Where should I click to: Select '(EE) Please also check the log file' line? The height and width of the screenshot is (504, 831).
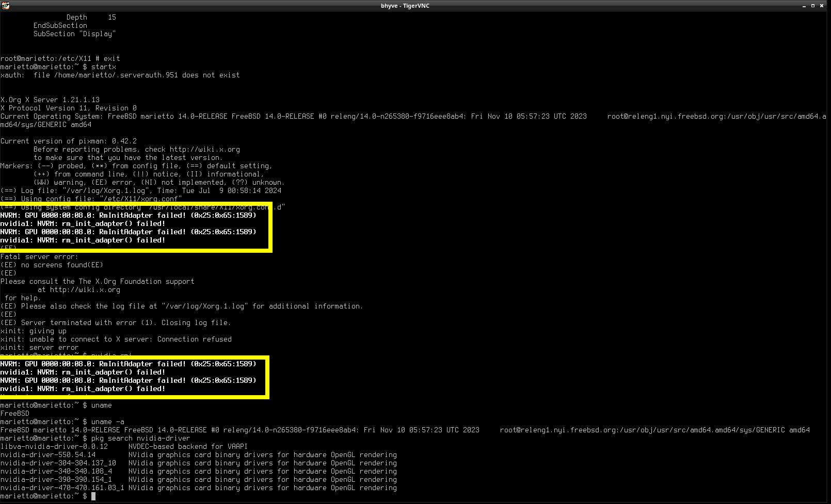pos(182,306)
